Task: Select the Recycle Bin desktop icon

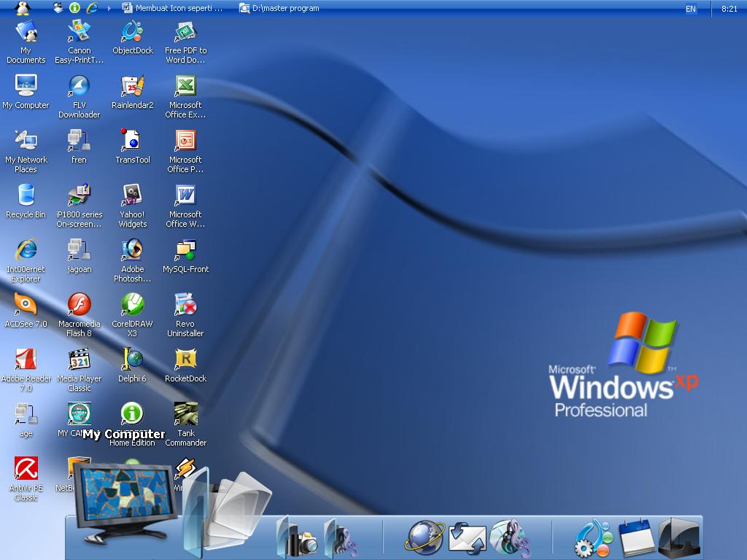Action: point(26,201)
